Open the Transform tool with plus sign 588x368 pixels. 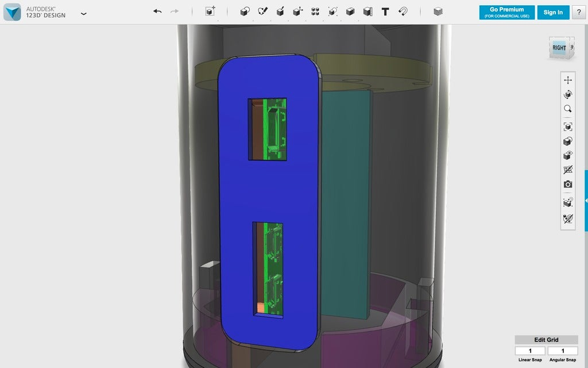210,11
